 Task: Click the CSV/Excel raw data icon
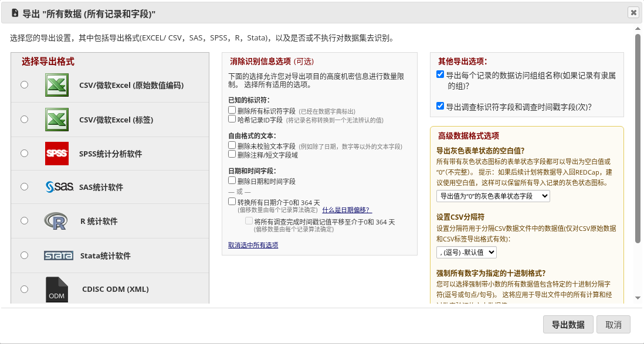(x=57, y=85)
